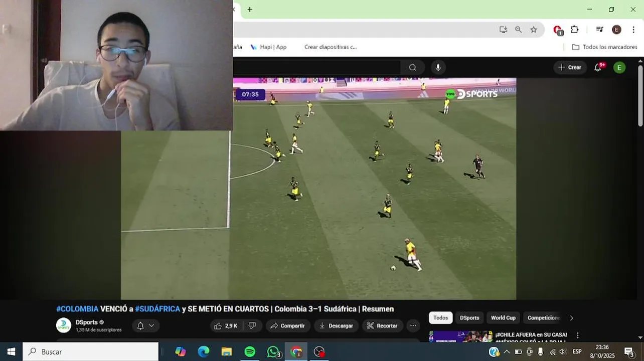Show hidden system tray icons
This screenshot has height=361, width=644.
[507, 352]
